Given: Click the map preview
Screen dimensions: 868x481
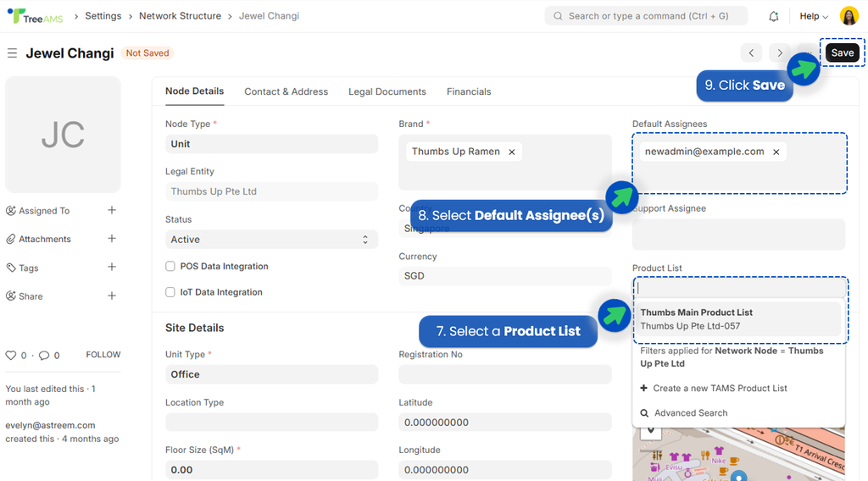Looking at the screenshot, I should (738, 455).
